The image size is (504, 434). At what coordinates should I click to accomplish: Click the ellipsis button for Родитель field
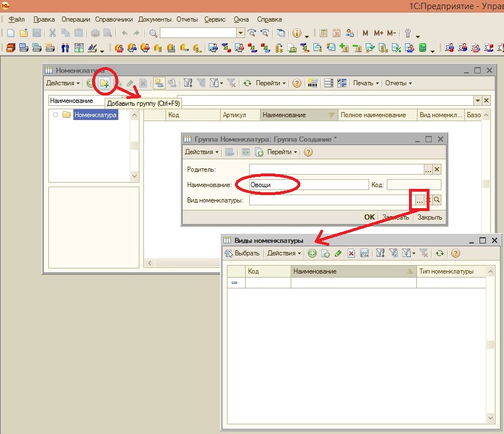point(428,170)
